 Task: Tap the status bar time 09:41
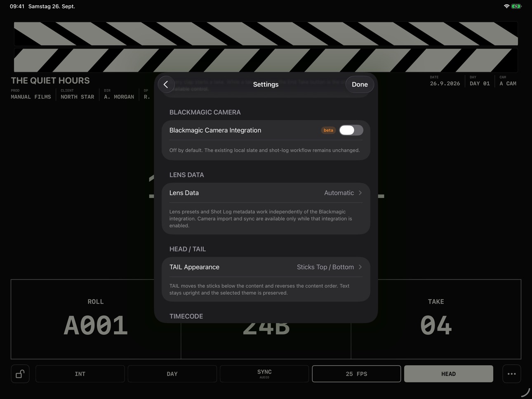click(17, 7)
